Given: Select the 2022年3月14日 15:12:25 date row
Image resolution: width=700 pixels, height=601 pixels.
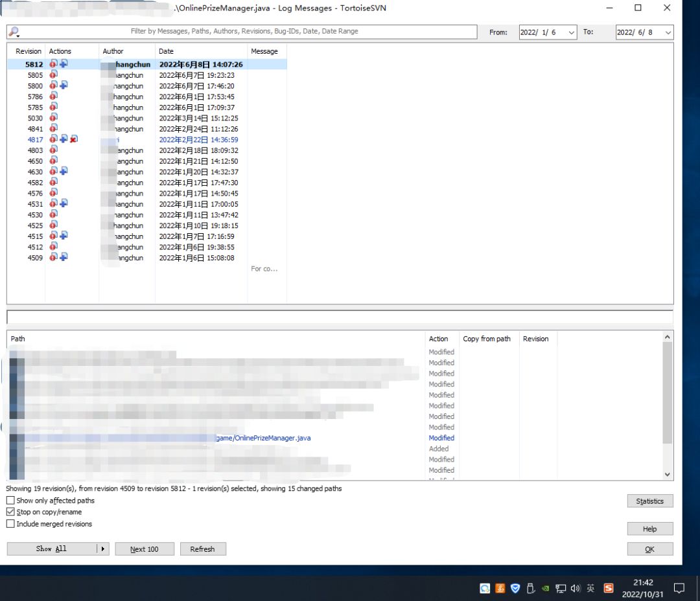Looking at the screenshot, I should click(147, 118).
